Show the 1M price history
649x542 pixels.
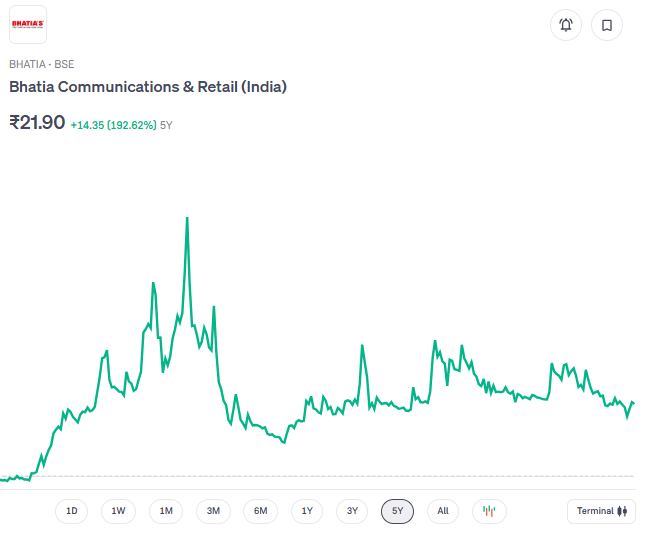coord(166,511)
